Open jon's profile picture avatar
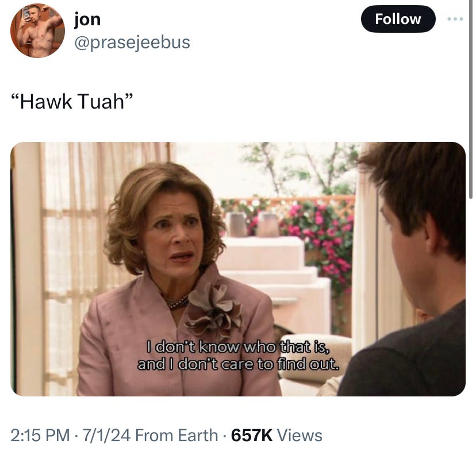This screenshot has width=476, height=451. pyautogui.click(x=37, y=30)
